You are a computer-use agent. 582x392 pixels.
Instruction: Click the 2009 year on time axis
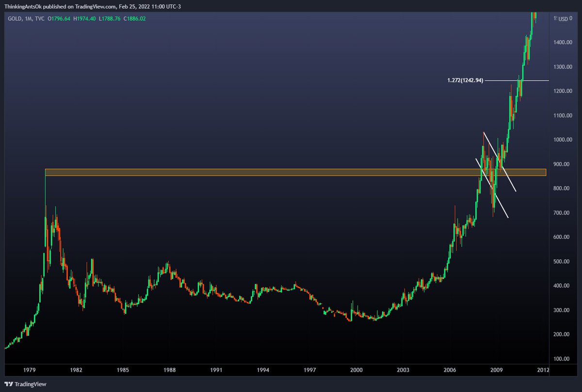(497, 370)
